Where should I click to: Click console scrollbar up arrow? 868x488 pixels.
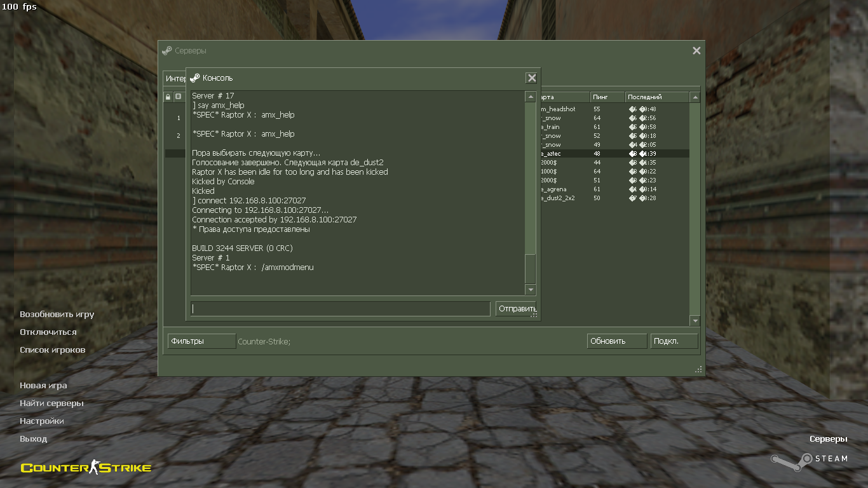pos(531,97)
